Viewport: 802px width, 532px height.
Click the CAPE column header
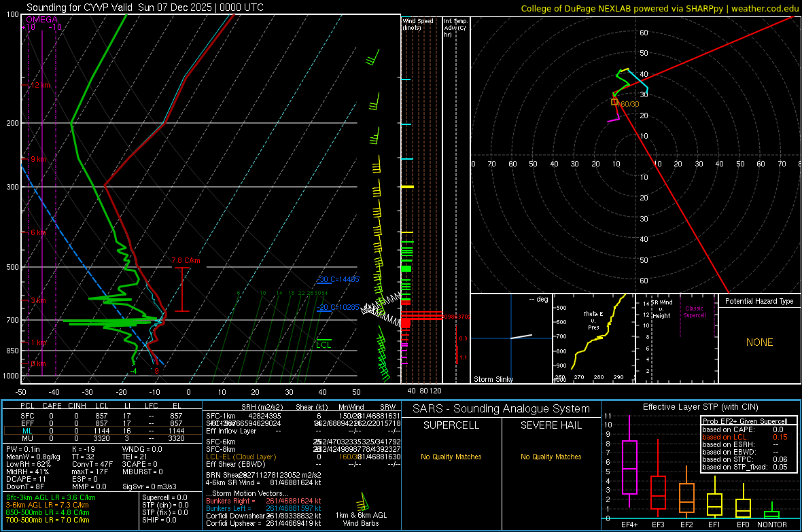[52, 406]
